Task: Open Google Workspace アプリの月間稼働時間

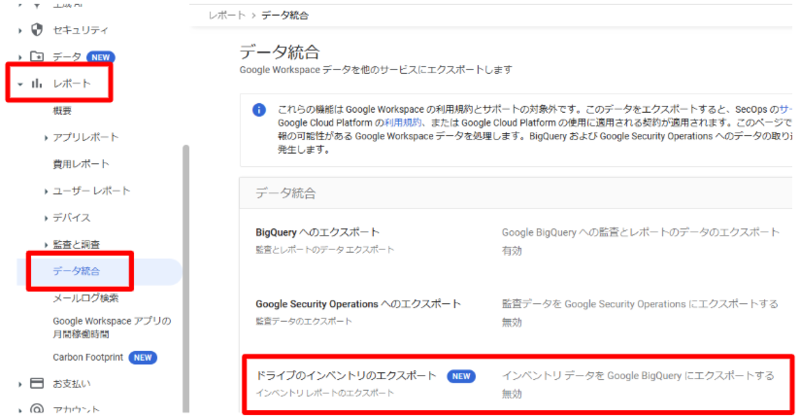Action: coord(112,327)
